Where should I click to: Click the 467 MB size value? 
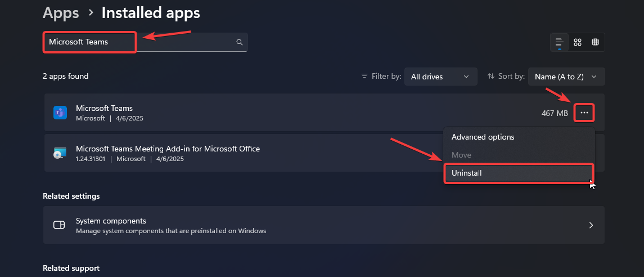tap(555, 113)
